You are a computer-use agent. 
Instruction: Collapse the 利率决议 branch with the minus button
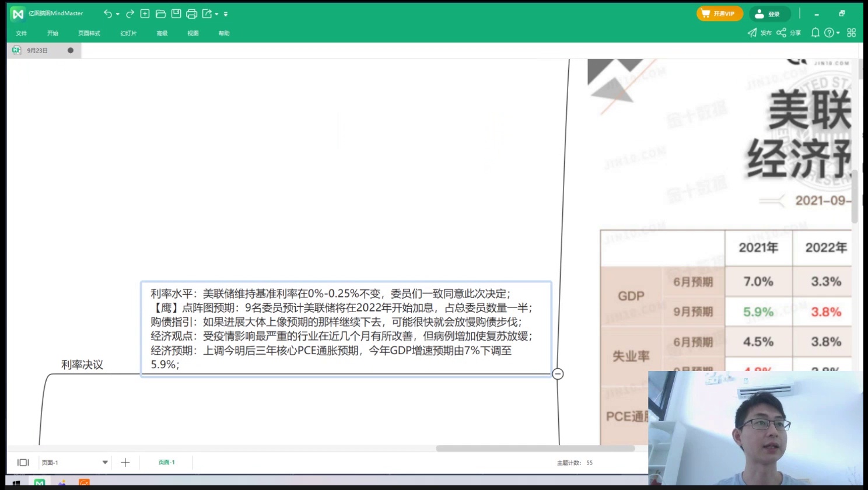point(558,374)
